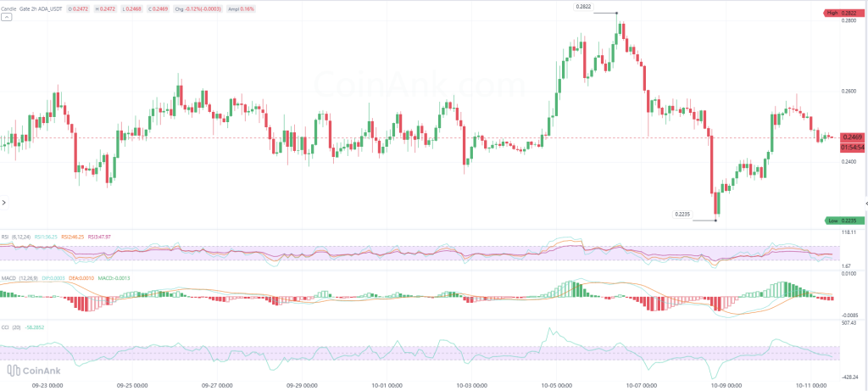Click the 01:54:54 countdown timer label
868x391 pixels.
click(853, 148)
